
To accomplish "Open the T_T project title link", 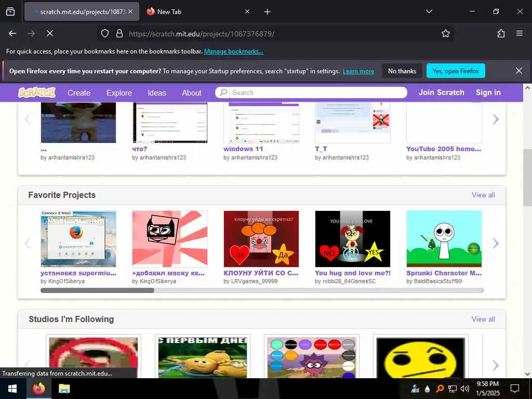I will (321, 149).
